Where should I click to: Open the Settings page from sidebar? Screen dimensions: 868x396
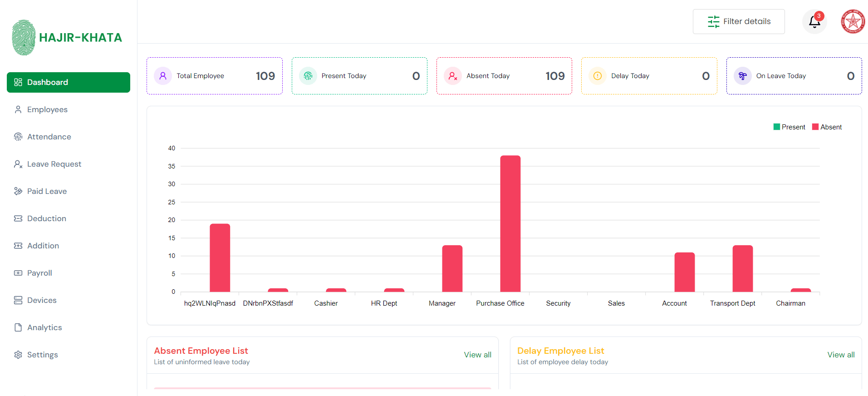coord(42,355)
